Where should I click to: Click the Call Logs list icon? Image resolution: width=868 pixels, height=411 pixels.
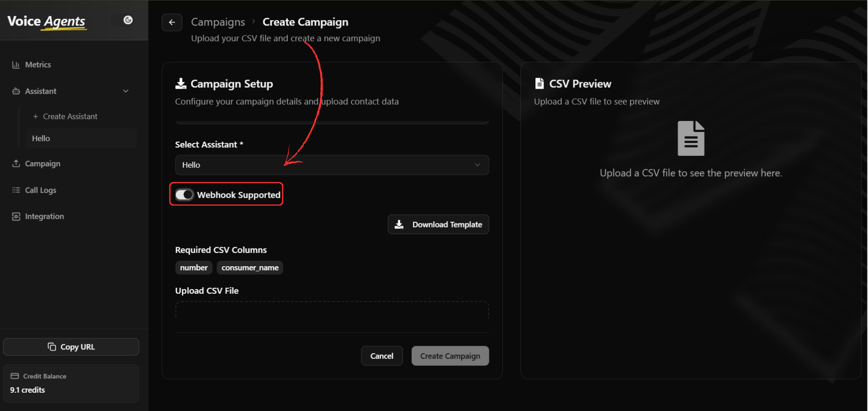click(x=16, y=190)
